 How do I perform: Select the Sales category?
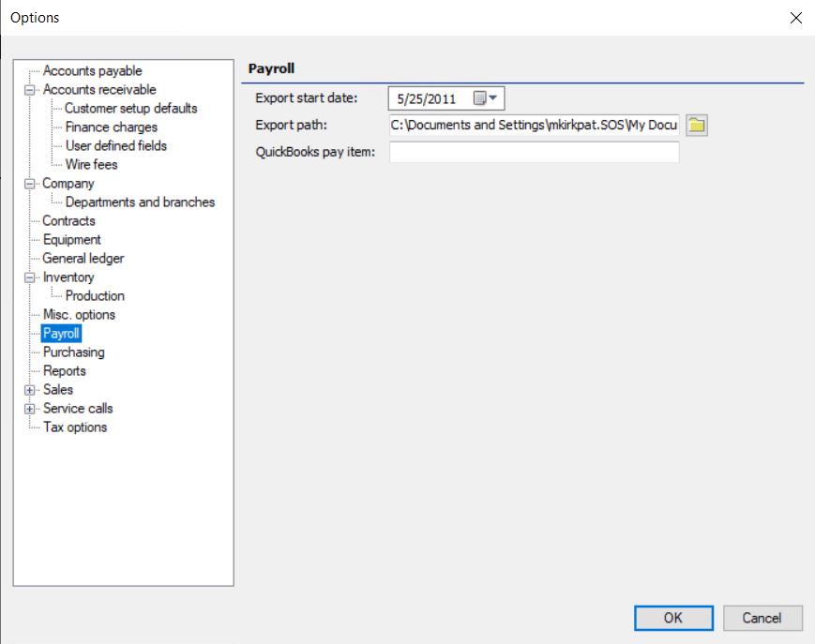58,390
